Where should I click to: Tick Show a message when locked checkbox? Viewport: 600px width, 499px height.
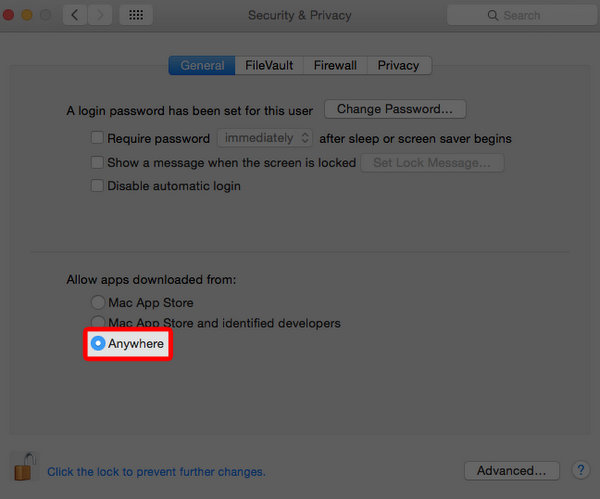click(97, 163)
